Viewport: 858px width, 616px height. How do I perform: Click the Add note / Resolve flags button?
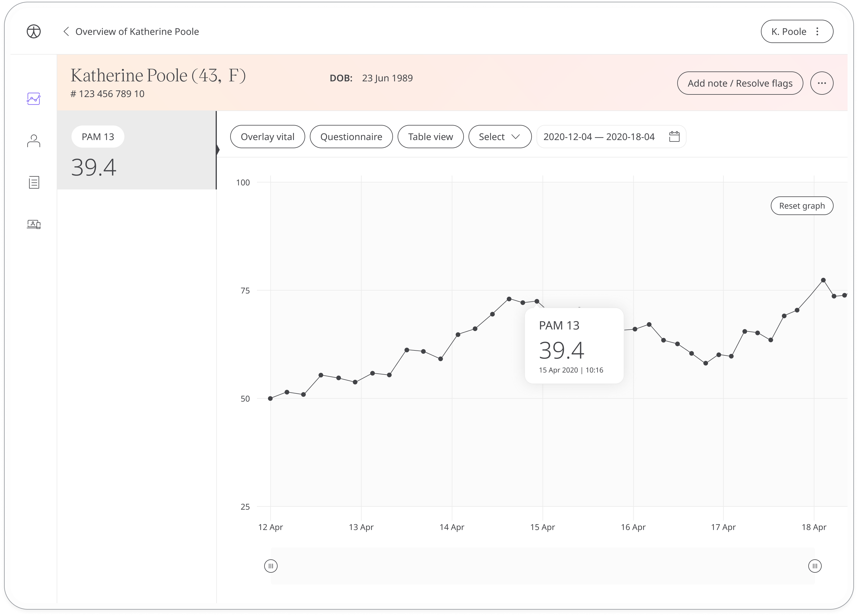739,83
